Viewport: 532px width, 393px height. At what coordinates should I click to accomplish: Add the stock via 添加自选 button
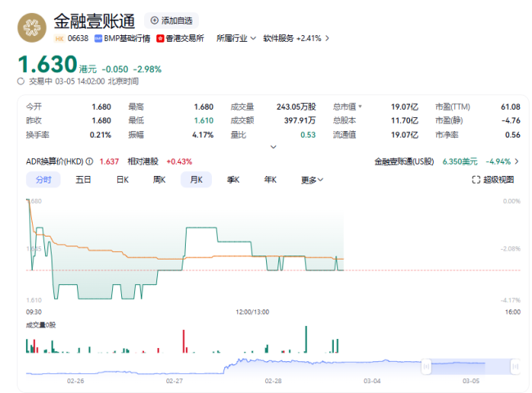pyautogui.click(x=171, y=20)
